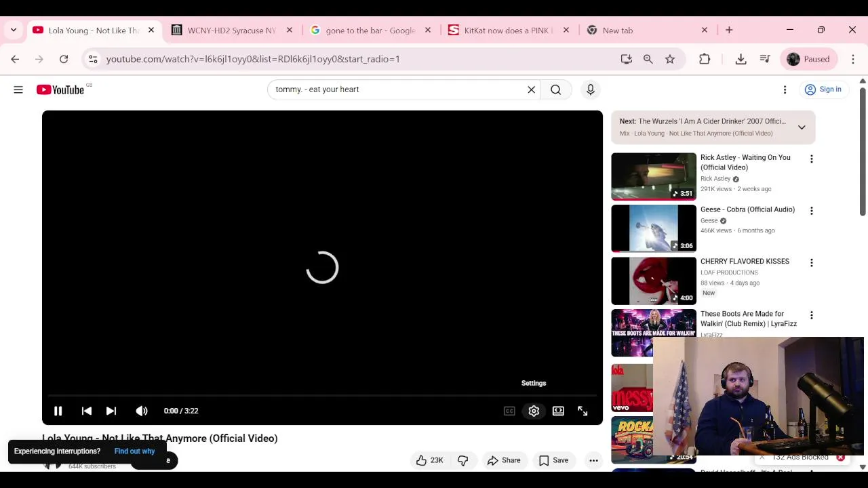868x488 pixels.
Task: Bookmark this page with star
Action: [x=670, y=59]
